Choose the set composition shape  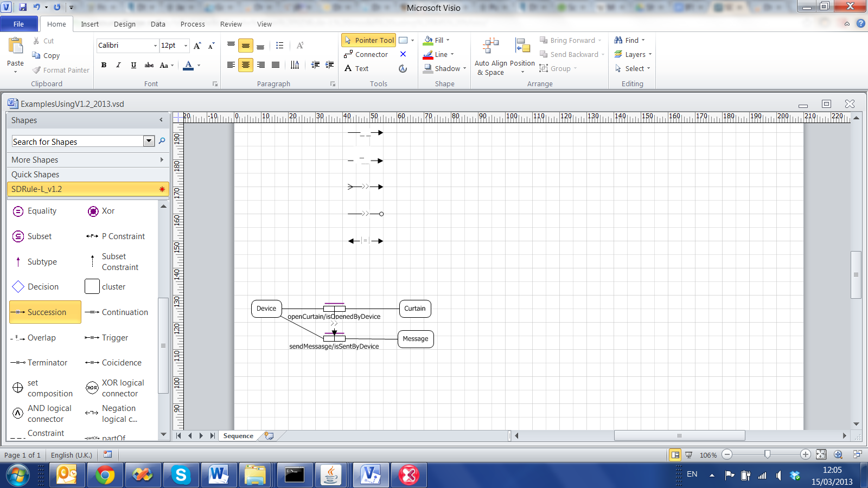[x=42, y=388]
